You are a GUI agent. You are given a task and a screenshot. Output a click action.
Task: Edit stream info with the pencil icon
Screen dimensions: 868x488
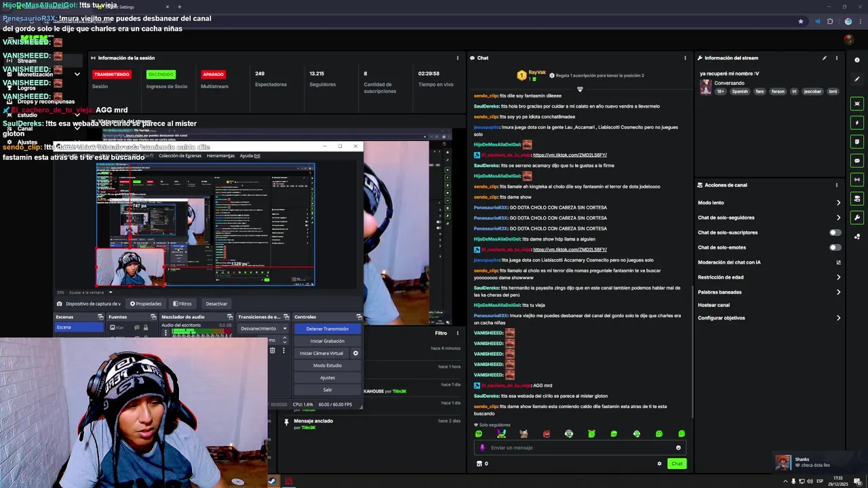tap(825, 58)
